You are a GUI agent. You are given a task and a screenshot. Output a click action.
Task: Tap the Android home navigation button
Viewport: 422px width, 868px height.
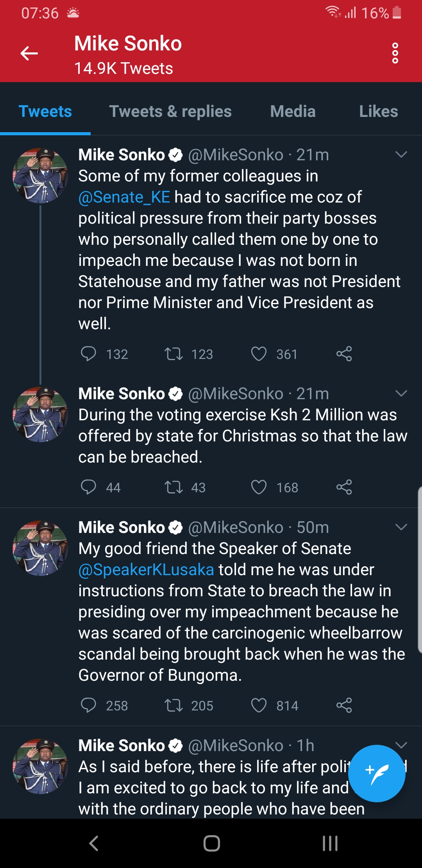[x=211, y=843]
